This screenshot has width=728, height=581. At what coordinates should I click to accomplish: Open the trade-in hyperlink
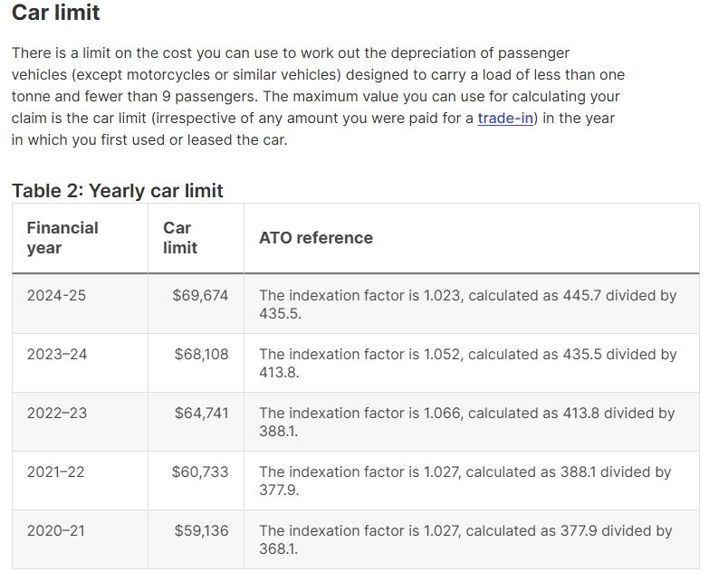coord(505,119)
